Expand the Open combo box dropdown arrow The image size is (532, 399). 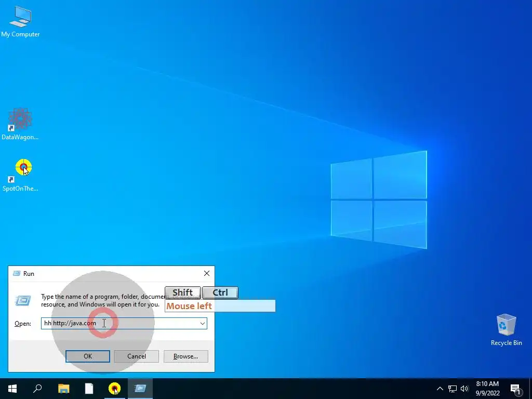coord(203,323)
